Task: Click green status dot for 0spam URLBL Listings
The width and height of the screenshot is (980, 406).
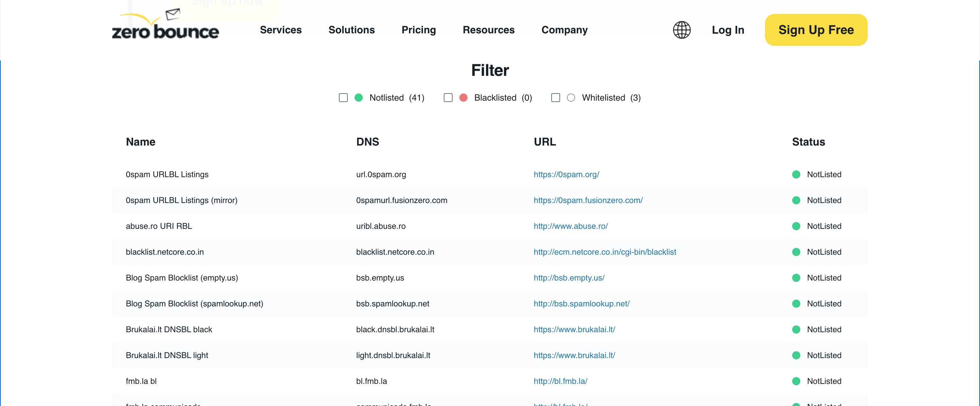Action: click(x=796, y=174)
